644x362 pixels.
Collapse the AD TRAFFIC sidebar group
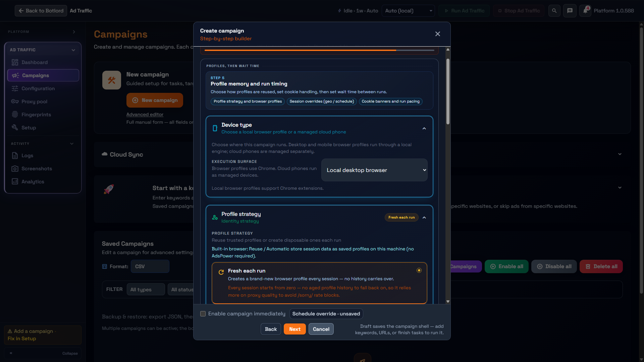point(73,50)
